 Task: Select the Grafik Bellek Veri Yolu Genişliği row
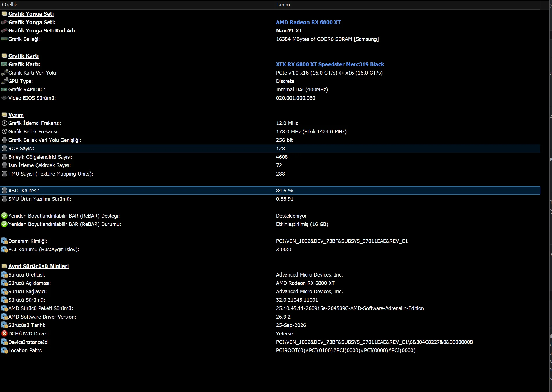[270, 140]
